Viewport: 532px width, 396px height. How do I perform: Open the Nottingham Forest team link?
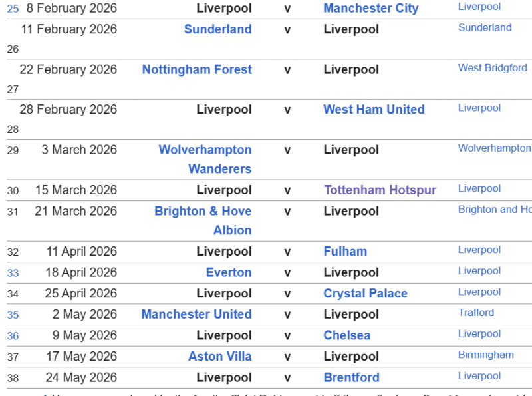click(x=197, y=70)
